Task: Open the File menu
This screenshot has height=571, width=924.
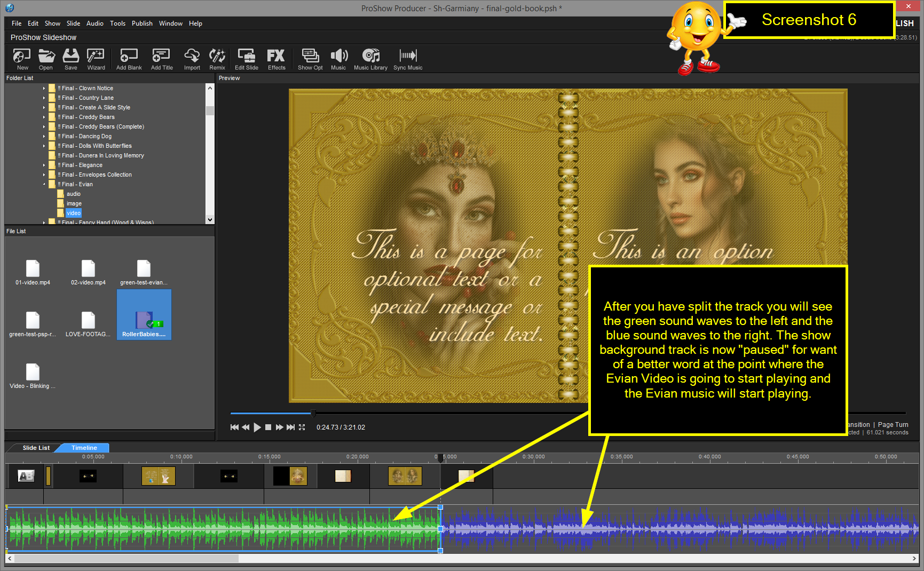Action: coord(17,23)
